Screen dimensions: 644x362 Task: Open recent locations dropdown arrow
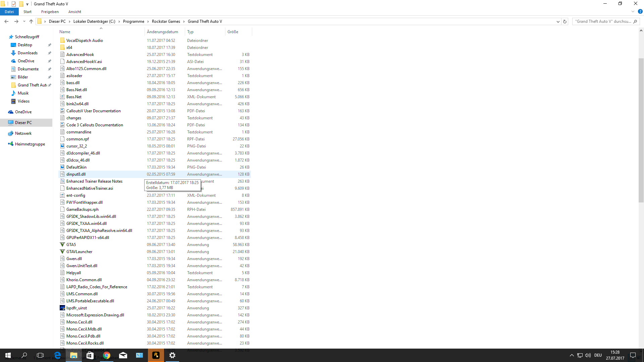(24, 21)
